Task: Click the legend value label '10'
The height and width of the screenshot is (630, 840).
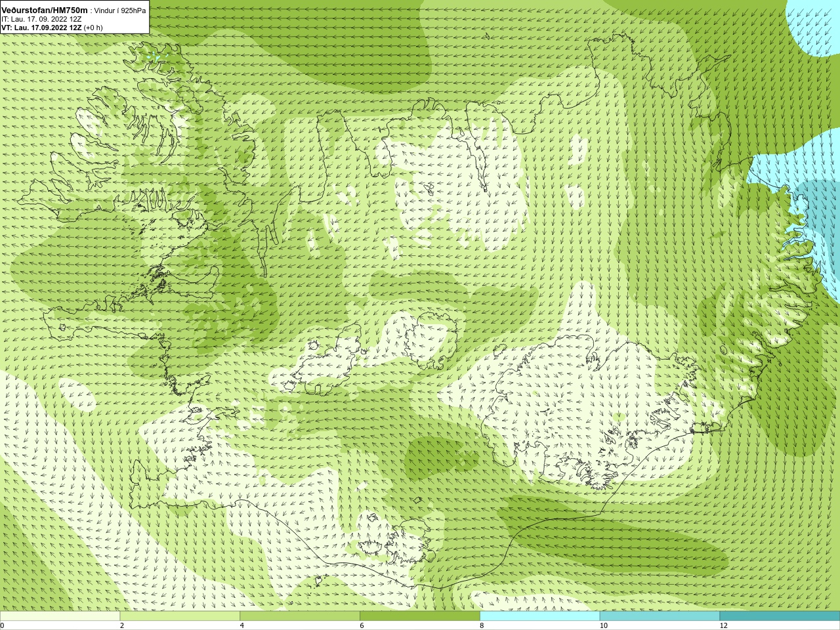Action: point(604,625)
